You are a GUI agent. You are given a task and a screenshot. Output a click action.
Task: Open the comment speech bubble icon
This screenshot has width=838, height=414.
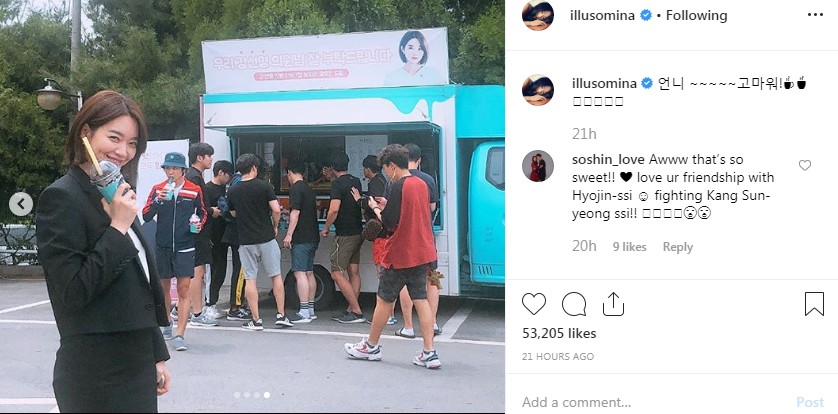click(x=574, y=304)
